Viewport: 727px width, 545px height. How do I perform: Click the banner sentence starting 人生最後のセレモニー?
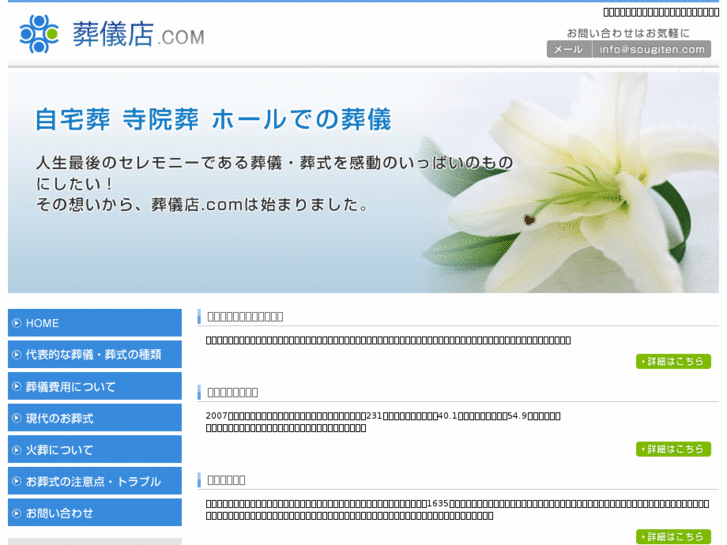tap(274, 173)
